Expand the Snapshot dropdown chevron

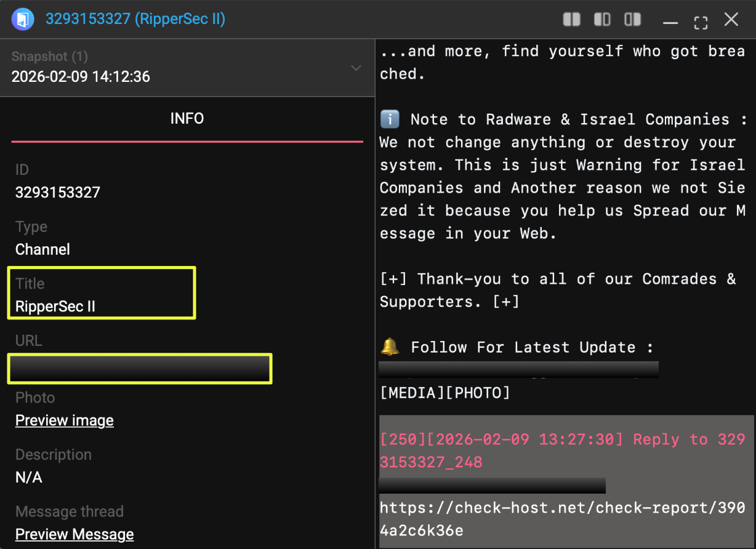pyautogui.click(x=356, y=68)
